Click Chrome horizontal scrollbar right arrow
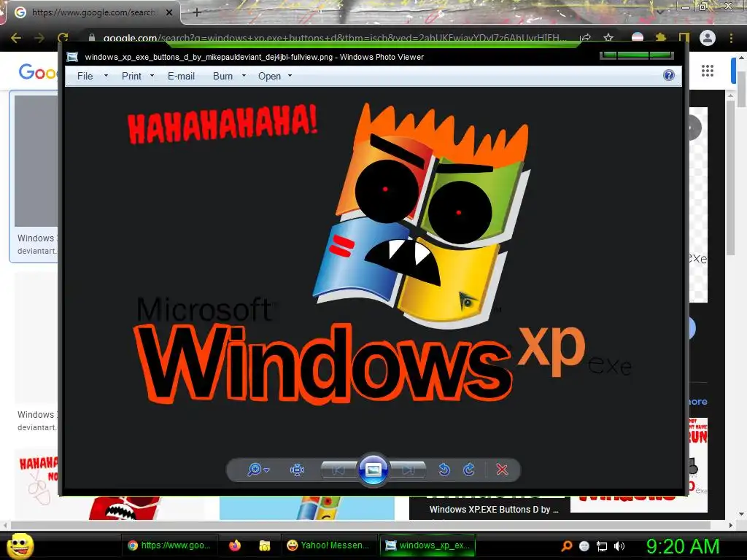Screen dimensions: 747x560 pos(730,525)
